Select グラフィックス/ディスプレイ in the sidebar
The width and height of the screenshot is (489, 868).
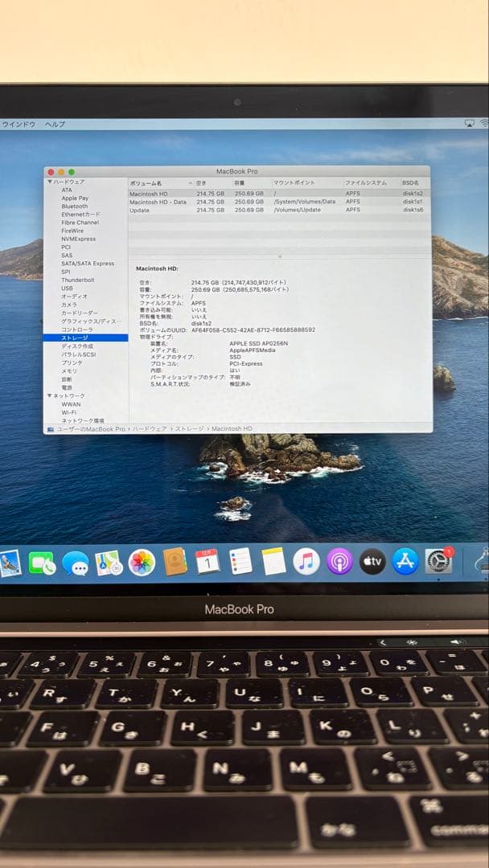pyautogui.click(x=92, y=321)
